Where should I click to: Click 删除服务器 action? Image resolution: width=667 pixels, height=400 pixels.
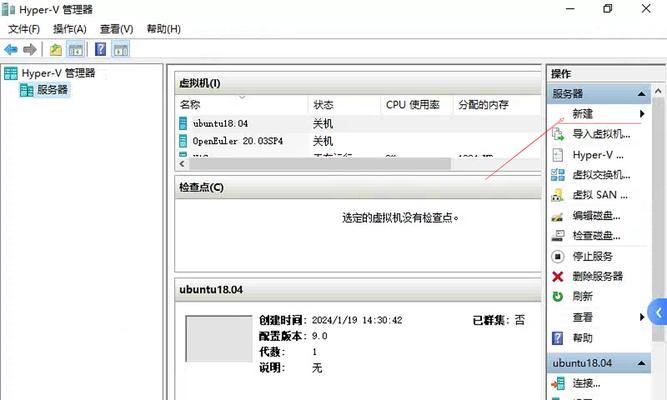(597, 277)
